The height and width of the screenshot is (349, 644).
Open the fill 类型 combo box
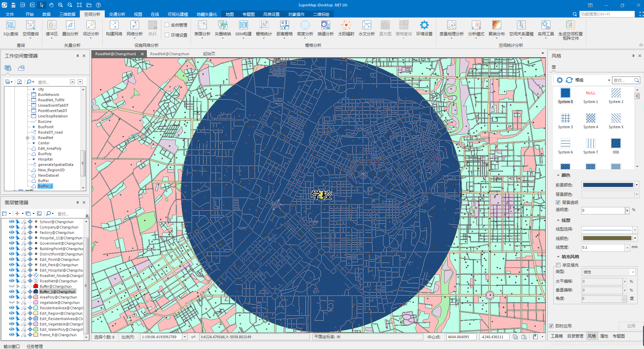click(x=609, y=272)
